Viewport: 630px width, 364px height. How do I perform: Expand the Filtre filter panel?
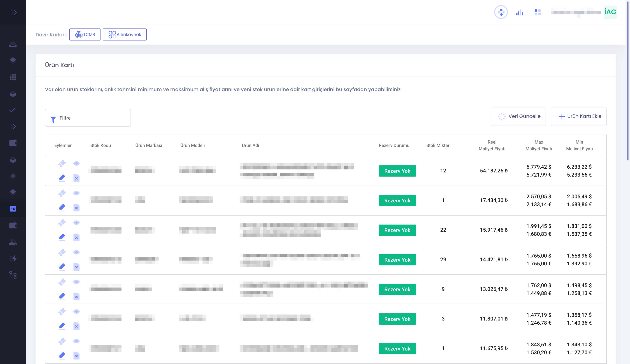[88, 118]
